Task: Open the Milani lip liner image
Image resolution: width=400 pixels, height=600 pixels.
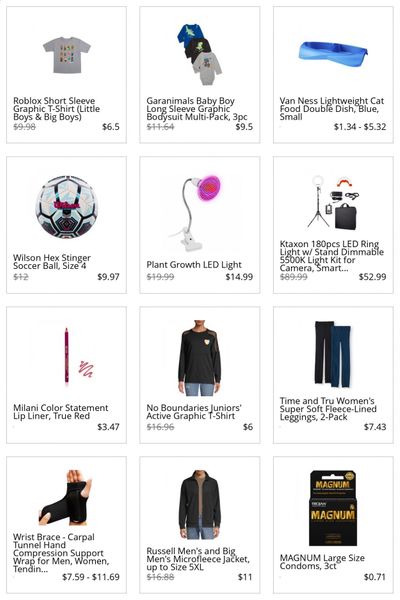Action: click(79, 356)
